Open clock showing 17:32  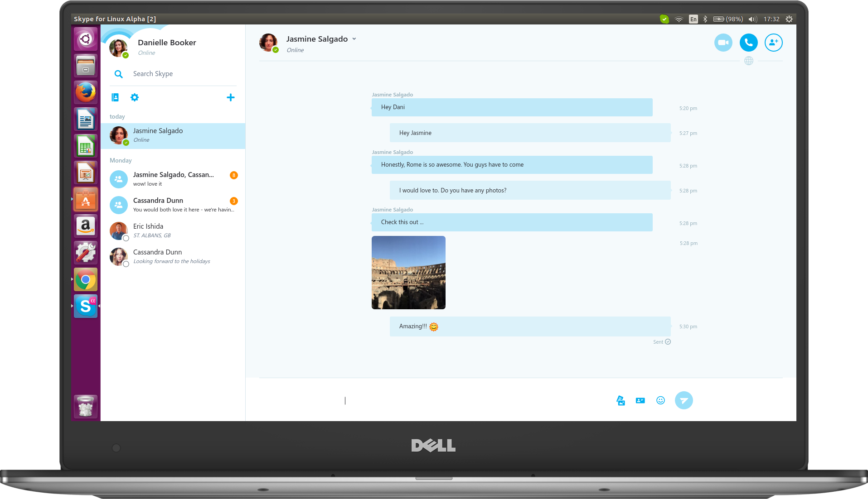tap(771, 19)
